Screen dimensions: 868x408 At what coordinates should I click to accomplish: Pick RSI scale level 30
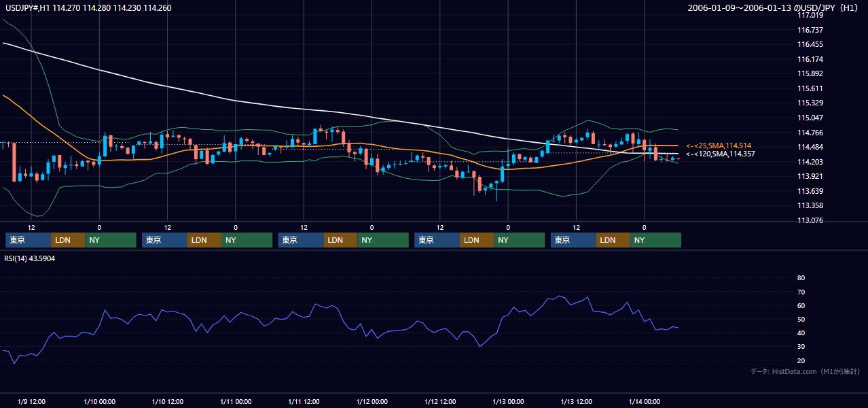tap(801, 346)
